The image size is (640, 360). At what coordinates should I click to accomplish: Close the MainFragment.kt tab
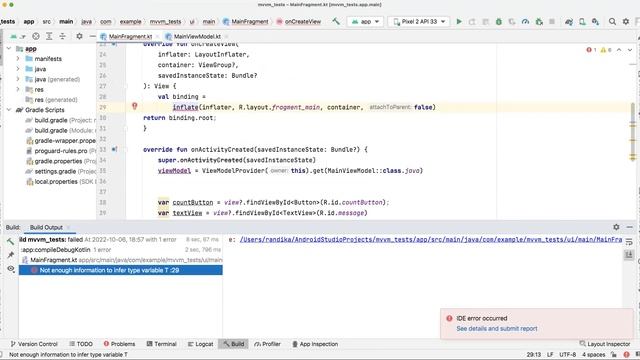click(x=158, y=36)
